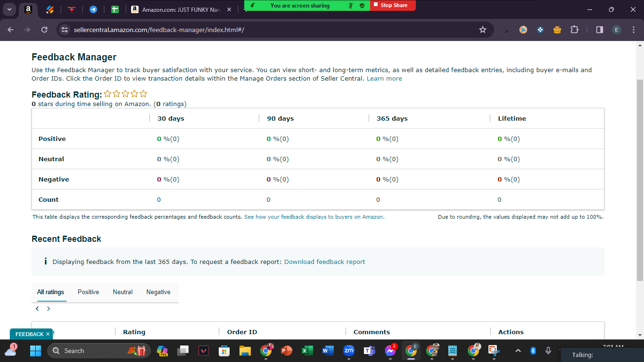Open the Learn more link

coord(384,79)
